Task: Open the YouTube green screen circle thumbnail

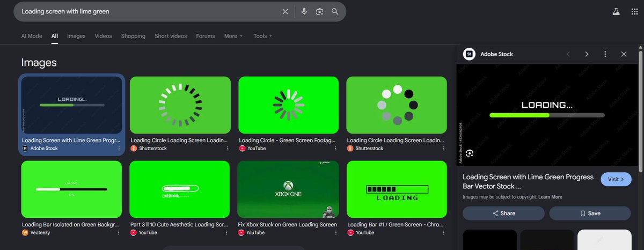Action: point(289,105)
